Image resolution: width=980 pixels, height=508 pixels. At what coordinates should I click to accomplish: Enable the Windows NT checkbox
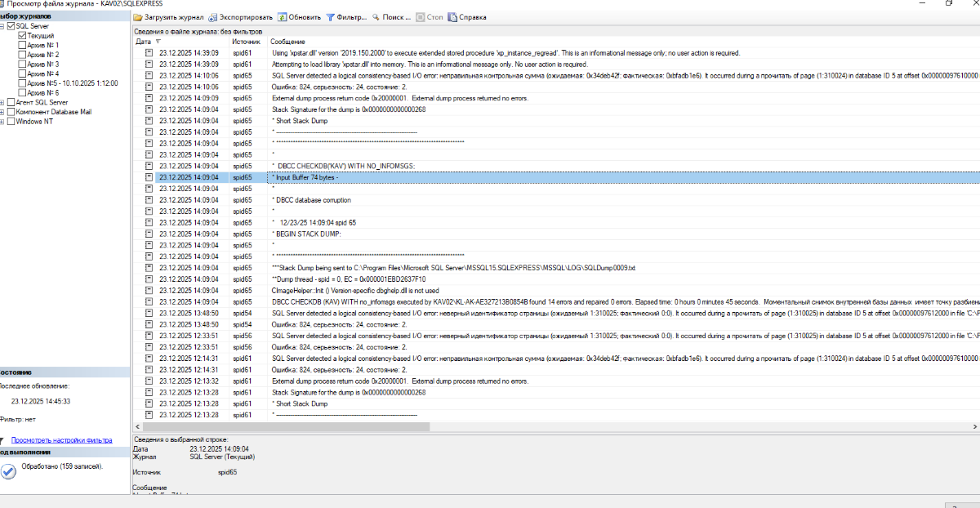point(11,122)
